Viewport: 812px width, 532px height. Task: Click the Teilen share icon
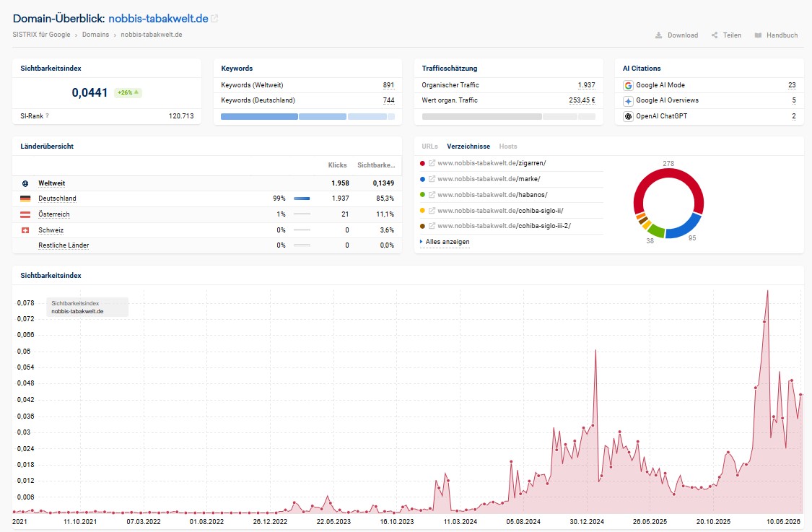[x=715, y=35]
